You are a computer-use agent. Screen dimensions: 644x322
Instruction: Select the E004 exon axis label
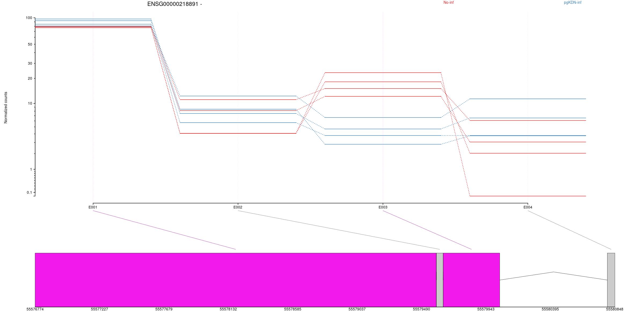coord(528,207)
